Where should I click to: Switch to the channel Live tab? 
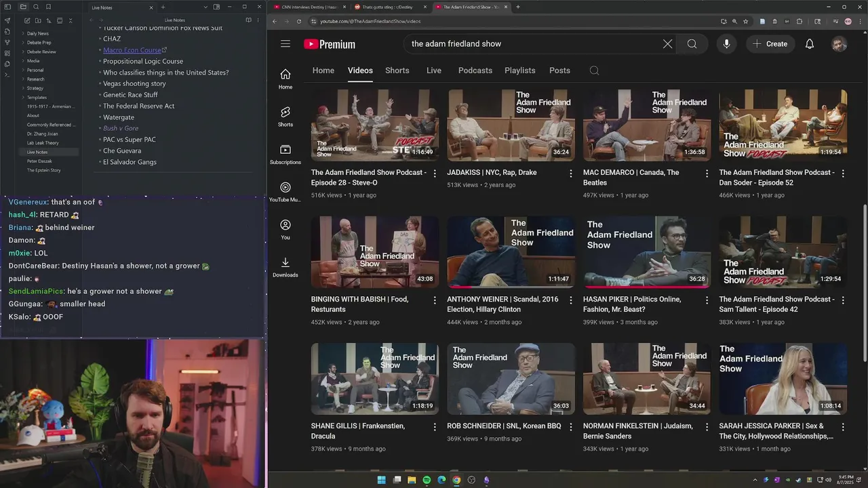click(x=434, y=70)
